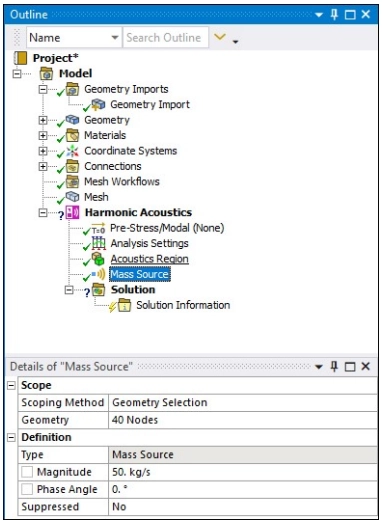Click the Harmonic Acoustics analysis icon
The image size is (382, 526).
coord(72,212)
